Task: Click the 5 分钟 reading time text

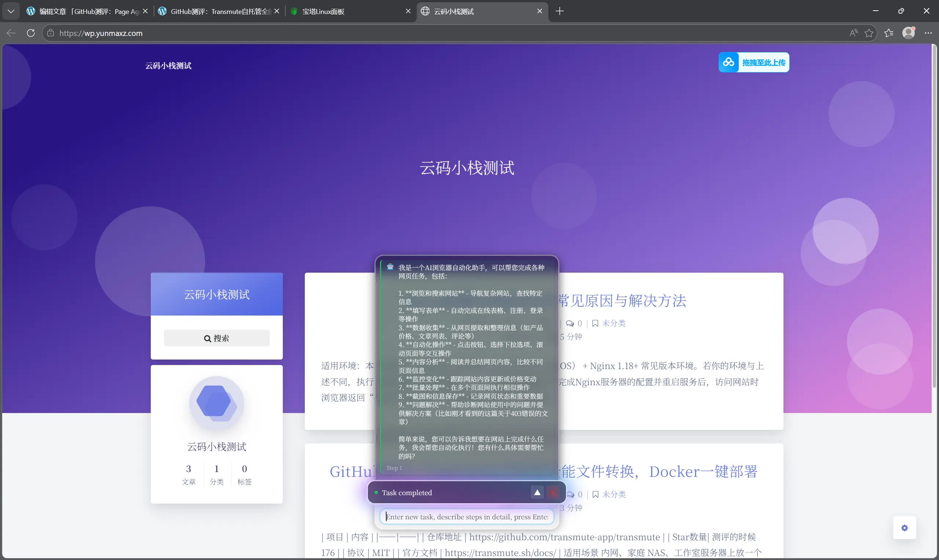Action: (571, 336)
